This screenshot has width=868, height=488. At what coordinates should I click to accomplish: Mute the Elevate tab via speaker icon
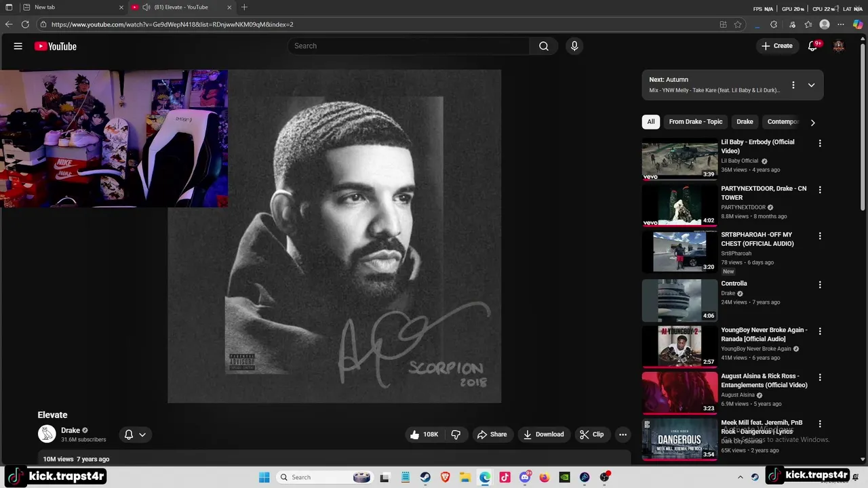146,7
